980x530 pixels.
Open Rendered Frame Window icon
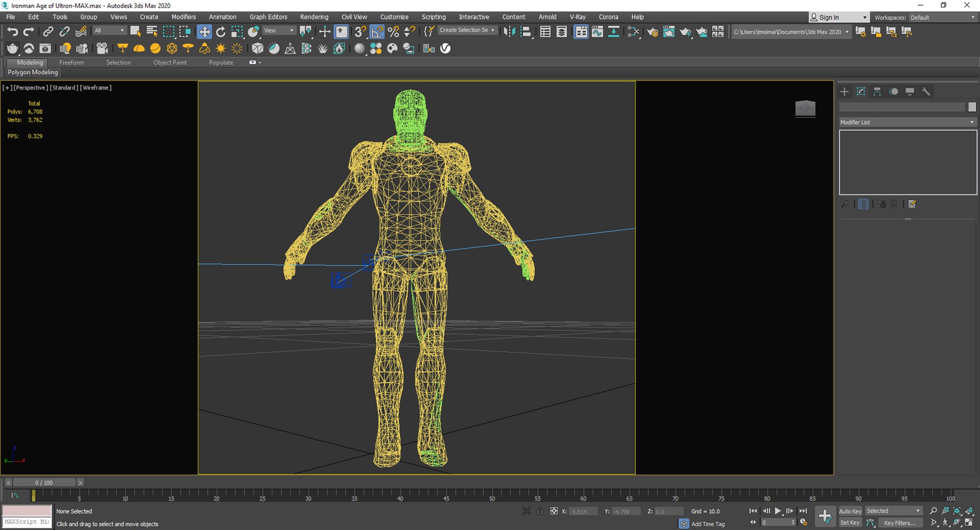pyautogui.click(x=669, y=32)
